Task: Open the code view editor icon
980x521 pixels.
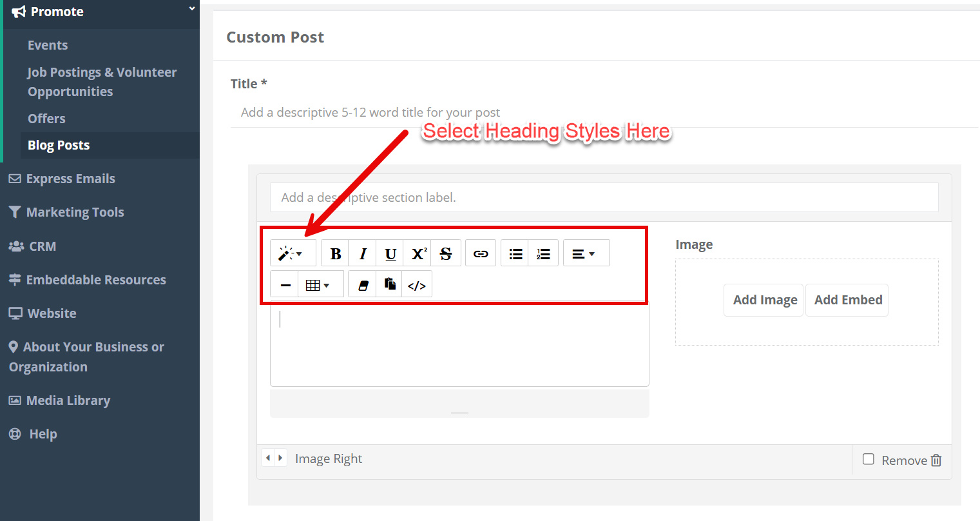Action: click(x=417, y=285)
